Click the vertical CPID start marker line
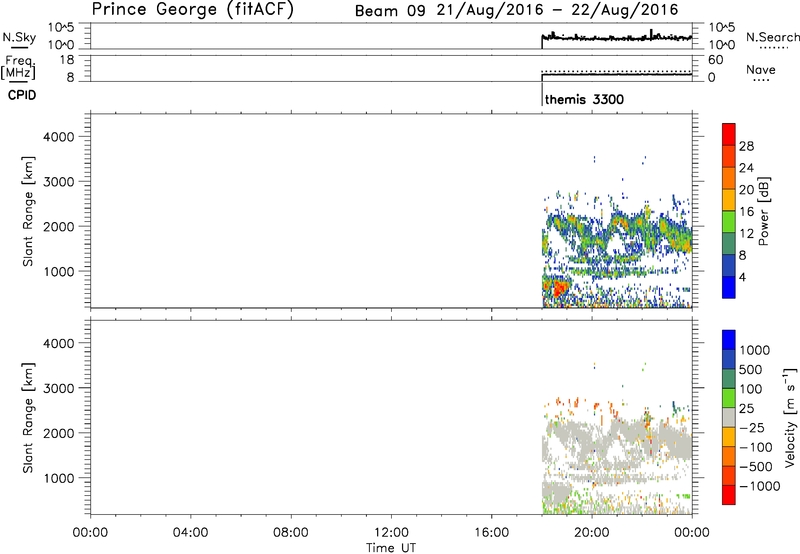Viewport: 800px width, 554px height. [x=542, y=94]
